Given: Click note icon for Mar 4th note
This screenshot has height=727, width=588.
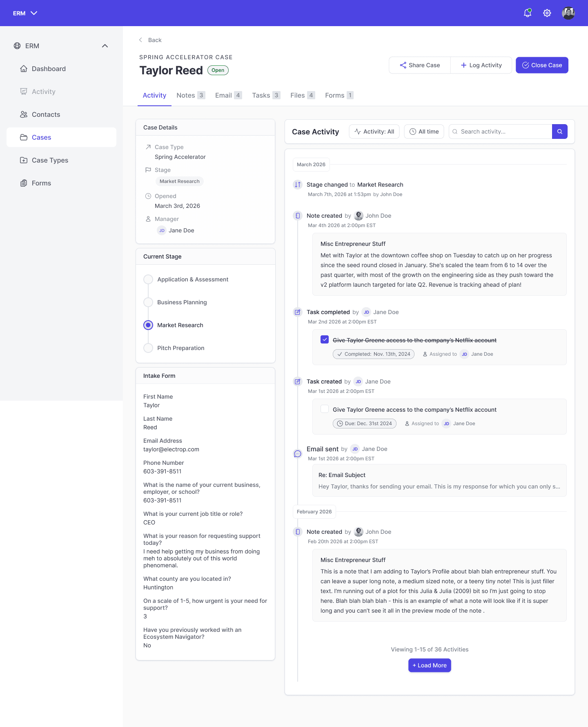Looking at the screenshot, I should [x=298, y=216].
